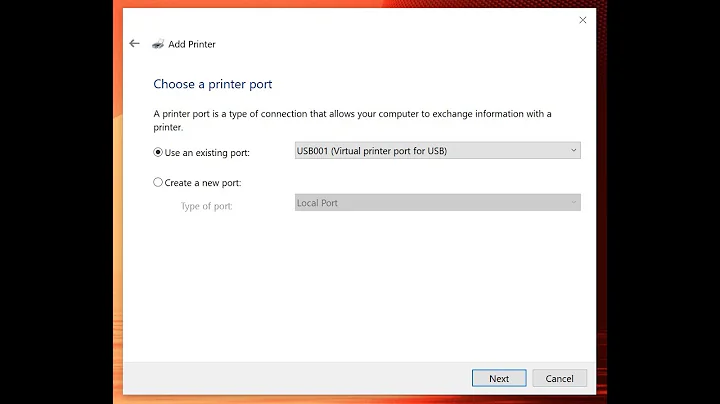This screenshot has height=404, width=720.
Task: Click the printer port description paragraph
Action: tap(352, 120)
